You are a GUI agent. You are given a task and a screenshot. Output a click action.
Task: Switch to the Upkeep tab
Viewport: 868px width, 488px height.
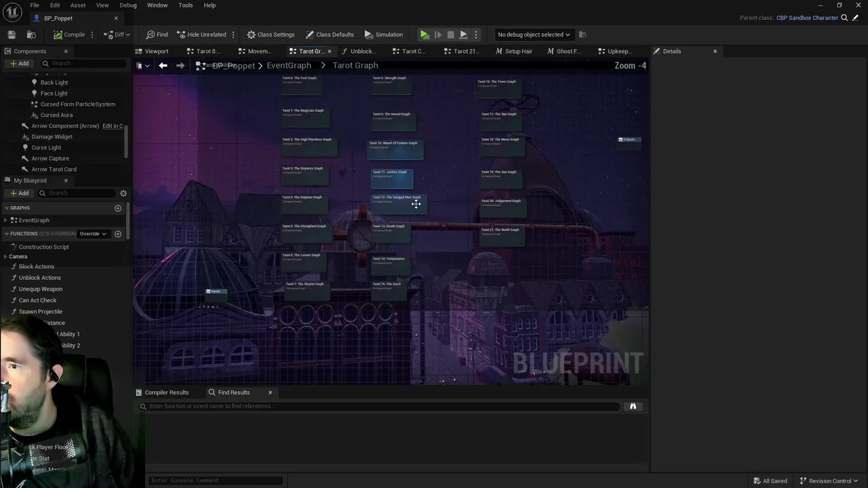pyautogui.click(x=615, y=52)
